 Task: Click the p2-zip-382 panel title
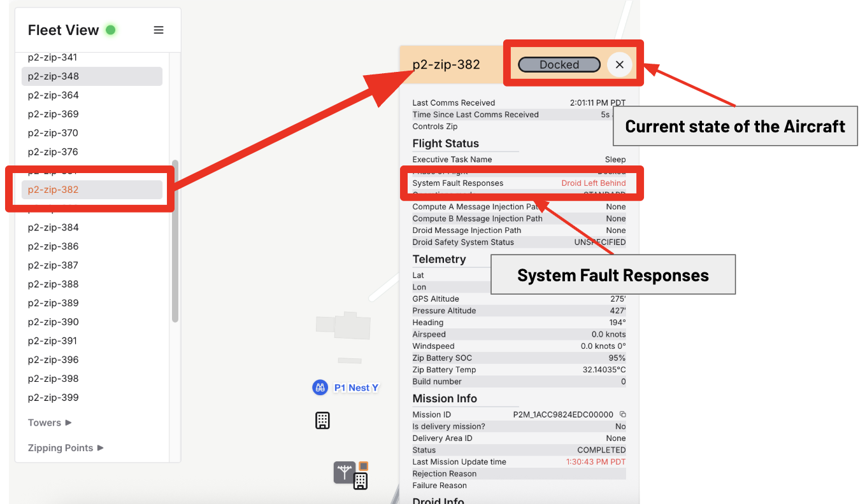pos(447,64)
